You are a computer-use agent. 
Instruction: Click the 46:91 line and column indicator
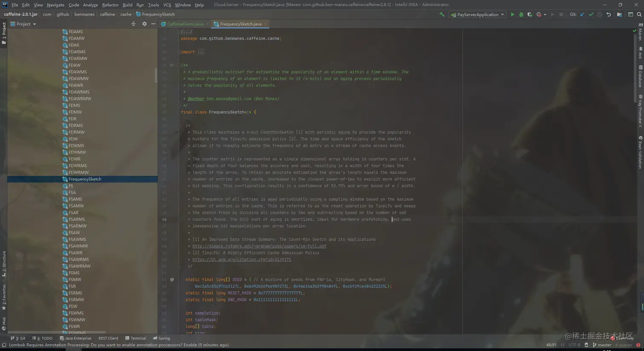[551, 345]
